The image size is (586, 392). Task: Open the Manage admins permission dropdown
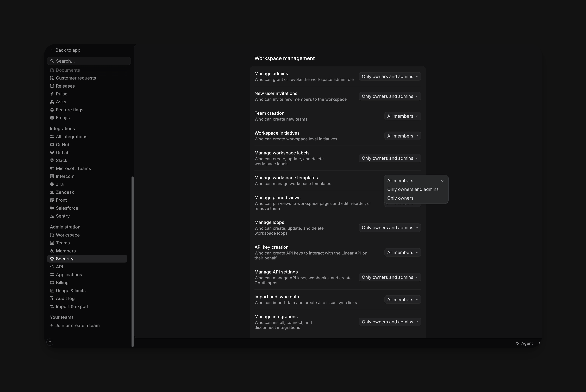click(x=390, y=76)
